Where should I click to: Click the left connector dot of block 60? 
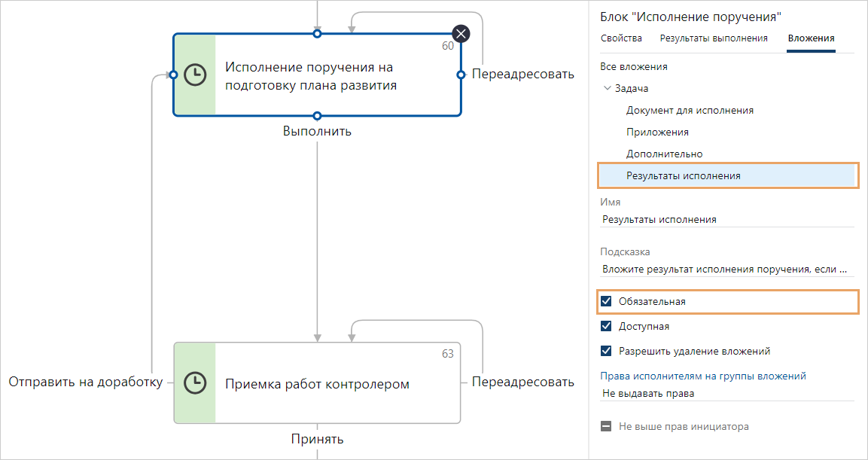click(172, 75)
